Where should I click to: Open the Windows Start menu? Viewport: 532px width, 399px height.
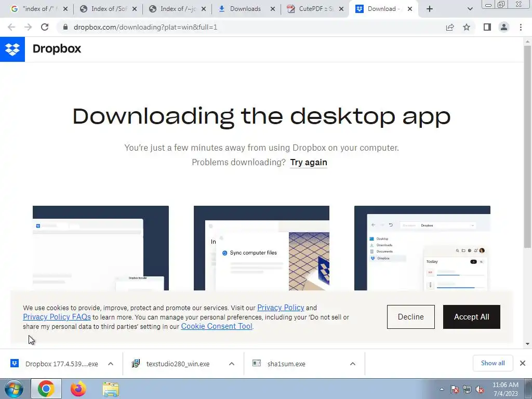pos(14,389)
